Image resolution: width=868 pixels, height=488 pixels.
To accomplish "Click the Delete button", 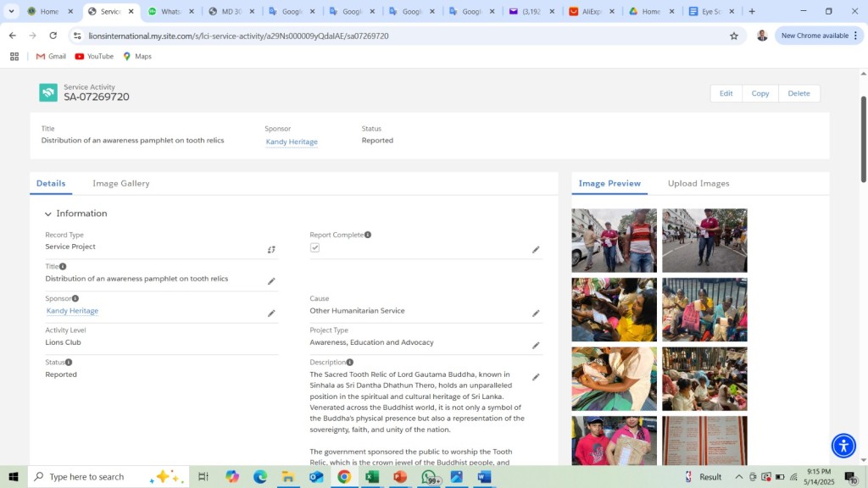I will [x=798, y=93].
